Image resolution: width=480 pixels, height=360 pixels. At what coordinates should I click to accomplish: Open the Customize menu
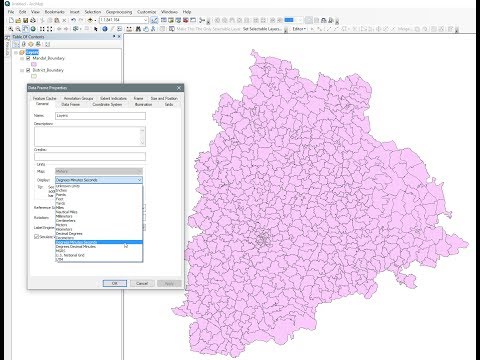pyautogui.click(x=146, y=12)
